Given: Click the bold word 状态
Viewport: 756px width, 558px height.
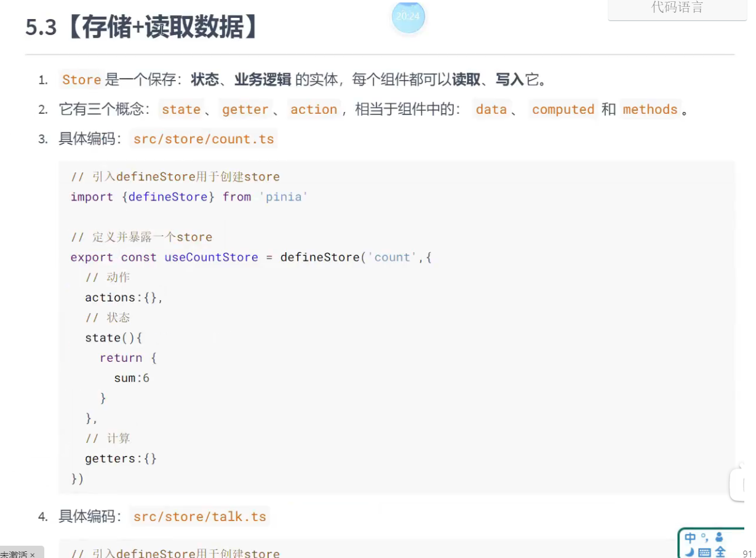Looking at the screenshot, I should (205, 79).
